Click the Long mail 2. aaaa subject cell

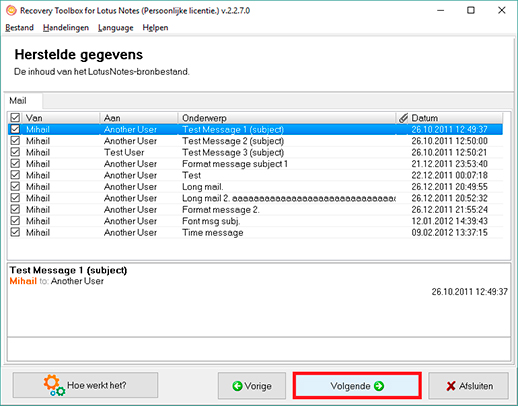click(289, 198)
